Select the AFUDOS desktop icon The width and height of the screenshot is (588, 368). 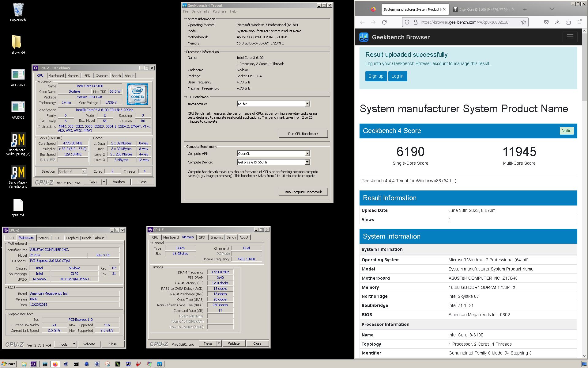click(18, 110)
